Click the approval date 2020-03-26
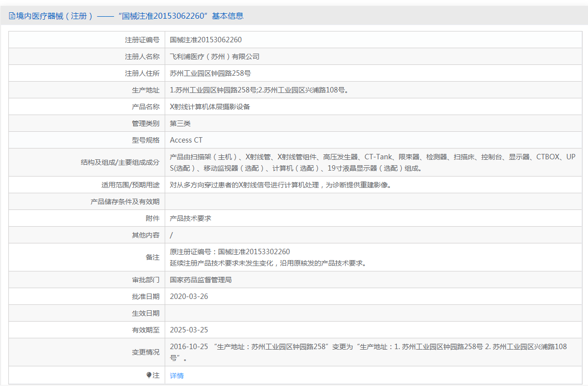Screen dimensions: 588x386 click(189, 297)
